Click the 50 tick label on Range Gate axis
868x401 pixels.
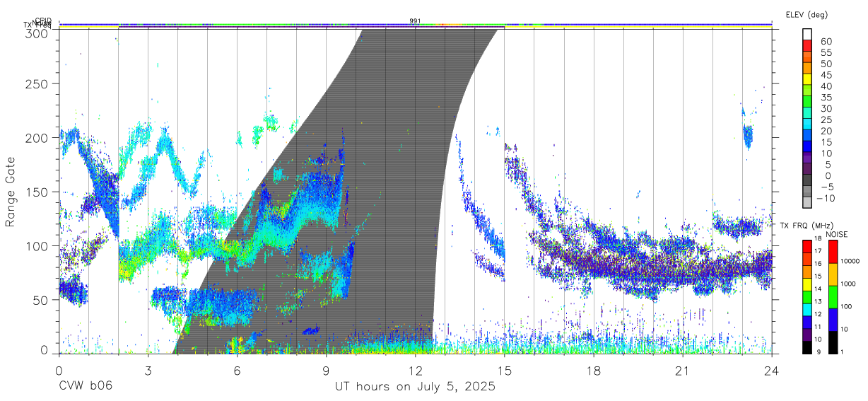coord(41,299)
